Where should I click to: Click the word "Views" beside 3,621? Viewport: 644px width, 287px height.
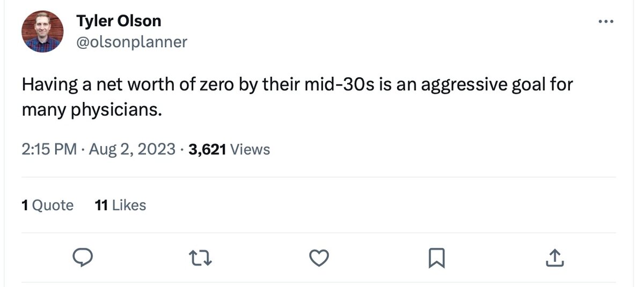pyautogui.click(x=250, y=149)
